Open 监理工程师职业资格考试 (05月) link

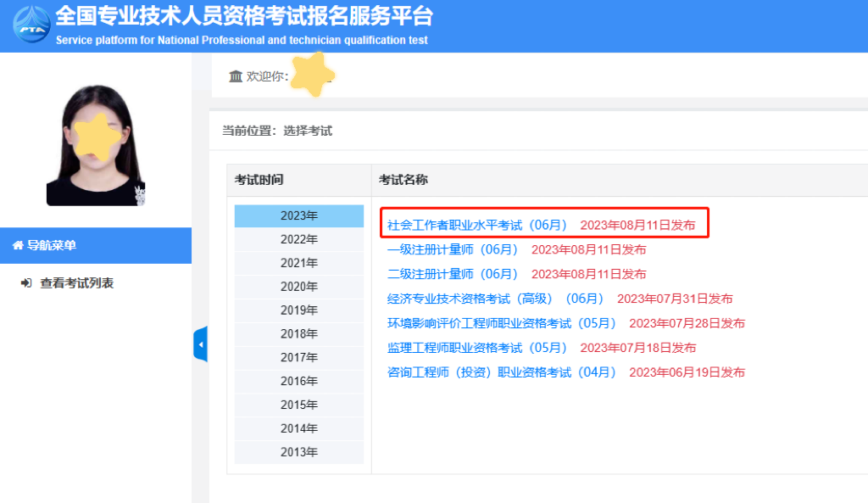[477, 348]
